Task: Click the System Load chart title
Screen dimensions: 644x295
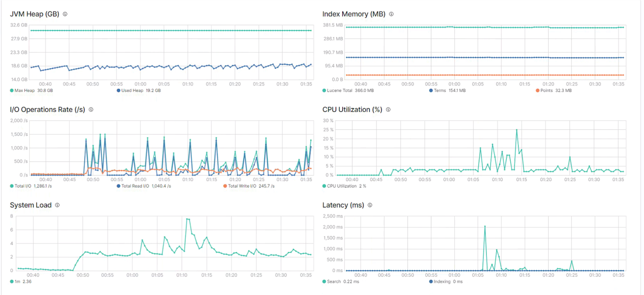Action: (31, 205)
